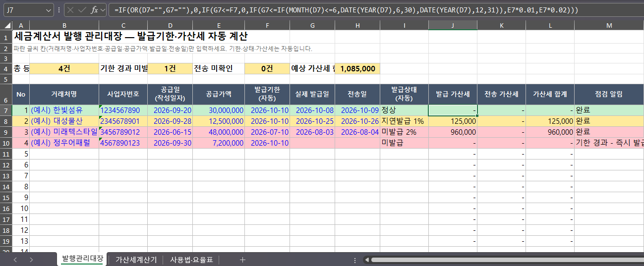This screenshot has height=266, width=644.
Task: Click the three-dot handle beside the scrollbar
Action: click(x=355, y=260)
